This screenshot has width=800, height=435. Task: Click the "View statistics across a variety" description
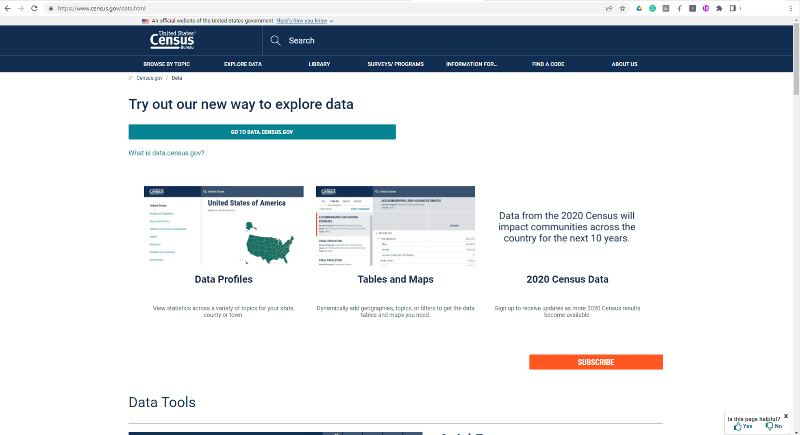click(223, 312)
